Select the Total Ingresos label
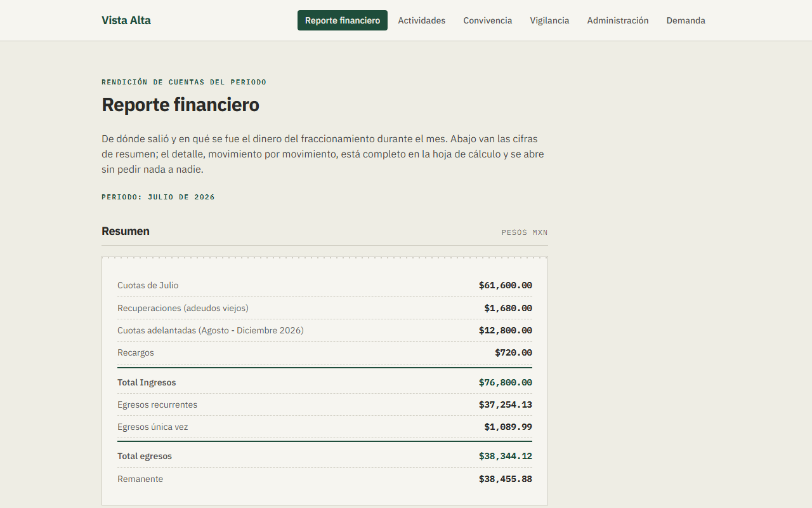This screenshot has width=812, height=508. [147, 382]
